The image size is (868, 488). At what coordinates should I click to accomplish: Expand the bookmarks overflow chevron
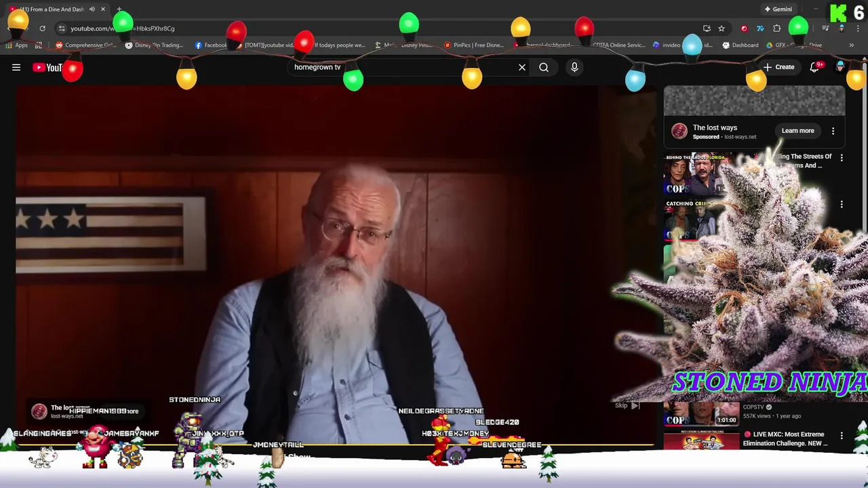[x=852, y=45]
